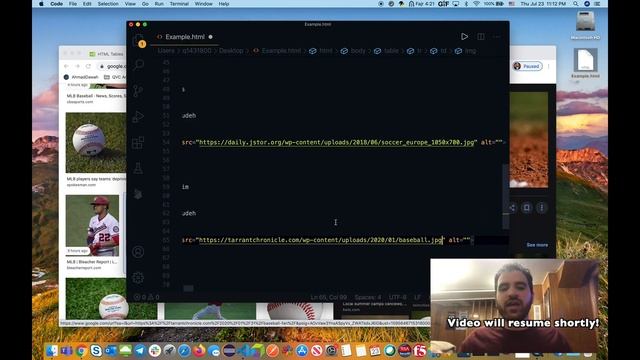Click the Spaces: 4 indentation status item

[x=368, y=297]
